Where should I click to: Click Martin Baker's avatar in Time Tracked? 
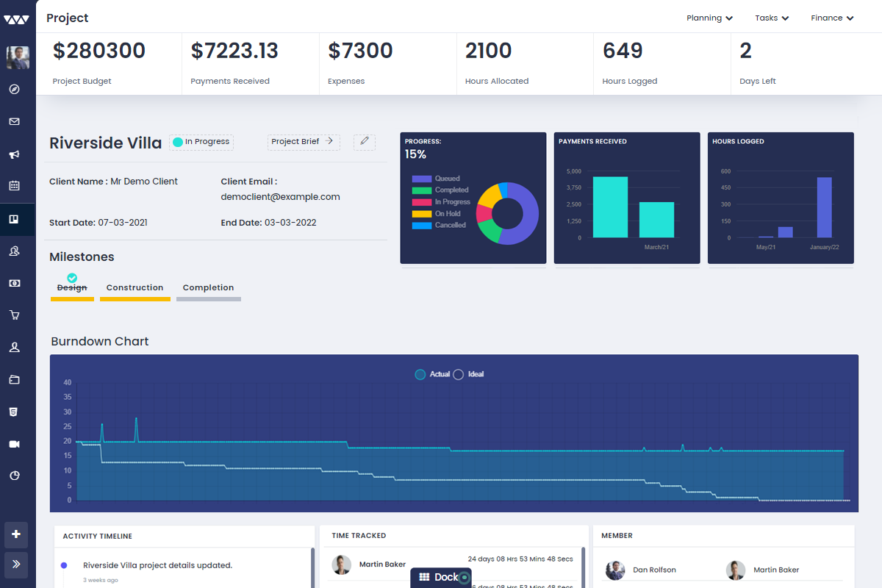click(341, 564)
